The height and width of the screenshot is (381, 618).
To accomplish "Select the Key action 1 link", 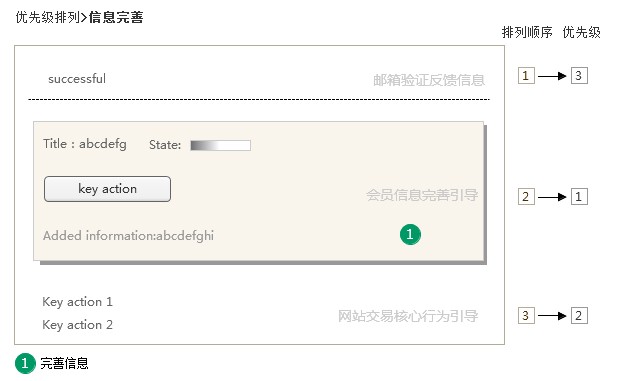I will [77, 302].
